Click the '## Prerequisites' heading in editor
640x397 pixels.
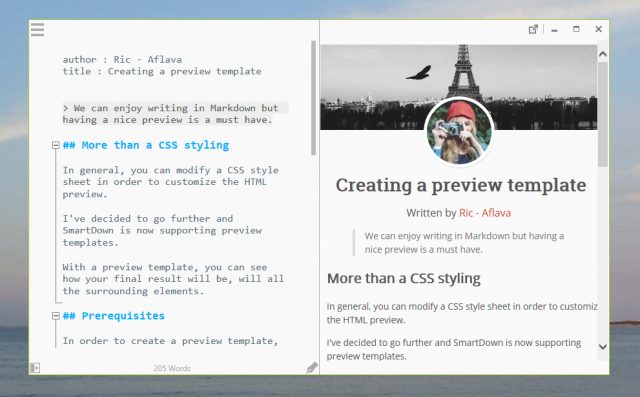[113, 316]
